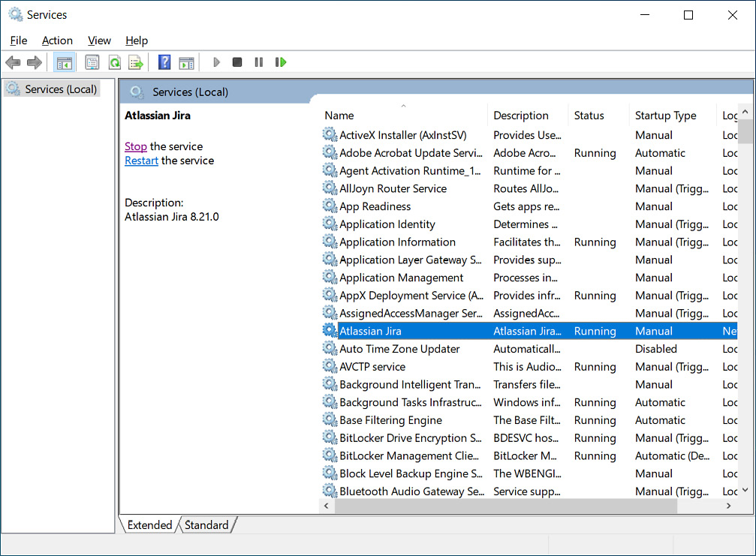Screen dimensions: 756x556
Task: Select the Extended tab
Action: click(x=149, y=524)
